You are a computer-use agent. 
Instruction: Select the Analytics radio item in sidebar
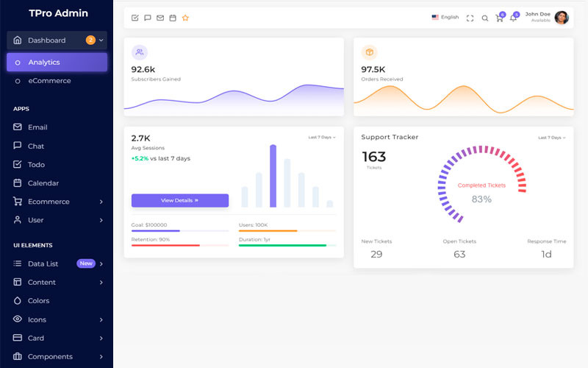[57, 63]
